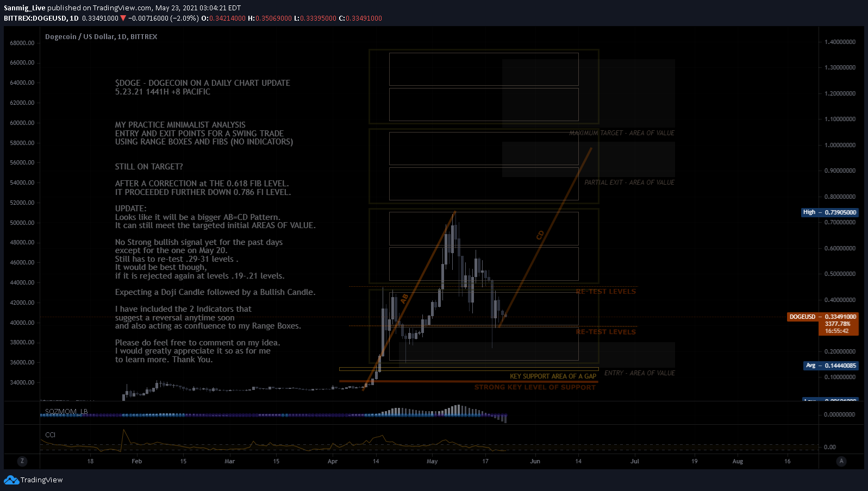Select the KEY SUPPORT AREA OF A GAP text
Screen dimensions: 868x491
[553, 376]
